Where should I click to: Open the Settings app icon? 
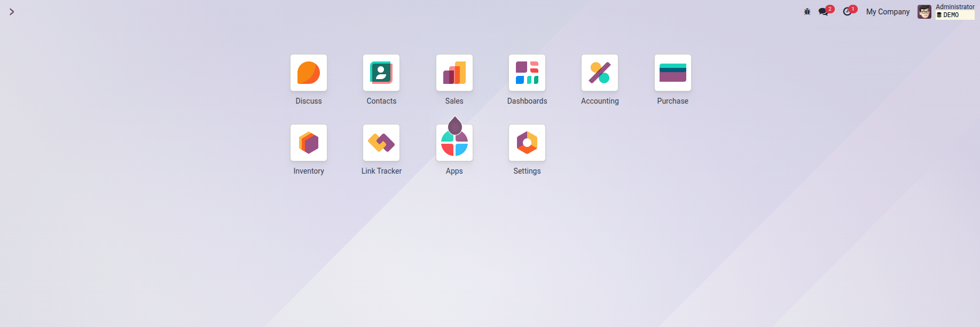pos(527,143)
